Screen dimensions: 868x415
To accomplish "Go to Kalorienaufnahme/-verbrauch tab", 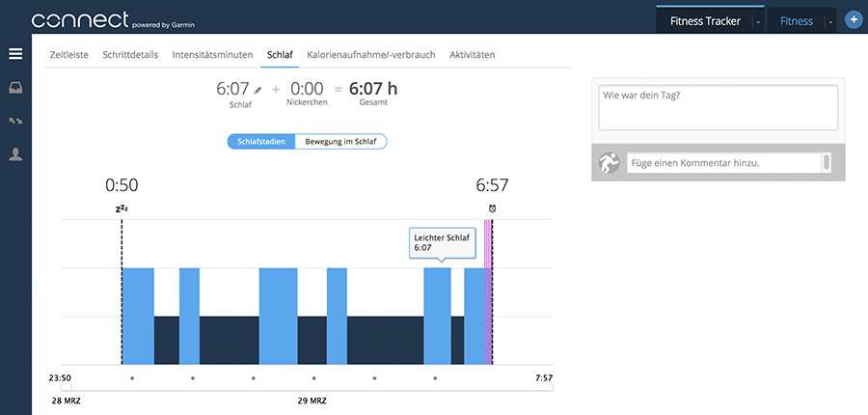I will (371, 55).
